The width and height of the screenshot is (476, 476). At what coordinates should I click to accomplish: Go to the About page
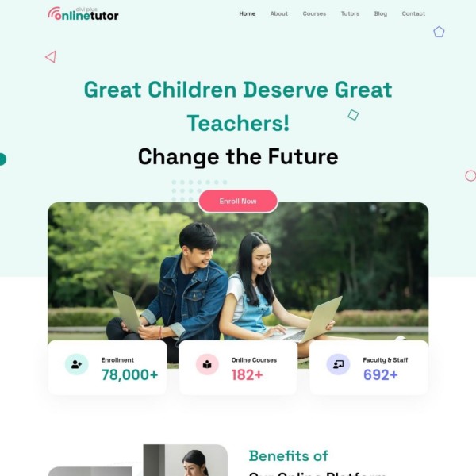[279, 13]
